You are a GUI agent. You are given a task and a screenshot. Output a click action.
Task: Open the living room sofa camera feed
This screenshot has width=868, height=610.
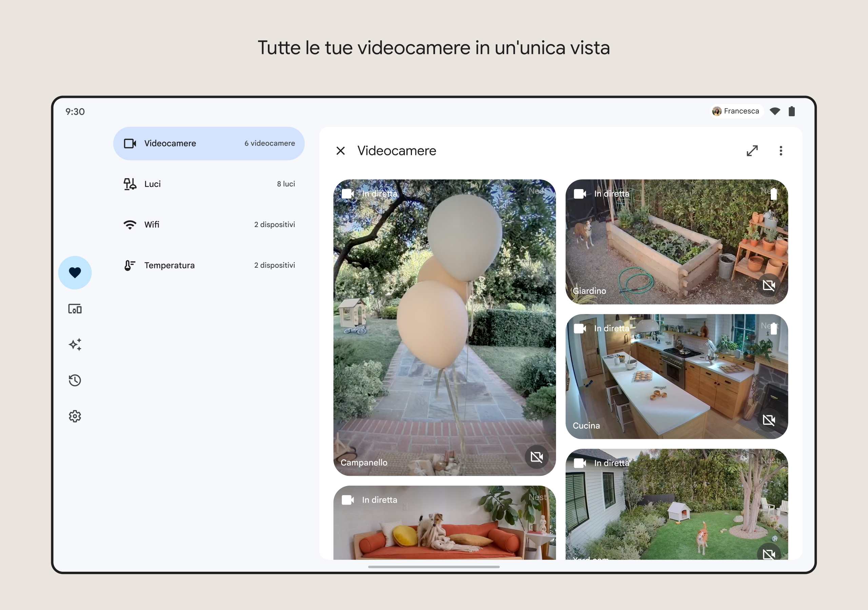tap(444, 522)
